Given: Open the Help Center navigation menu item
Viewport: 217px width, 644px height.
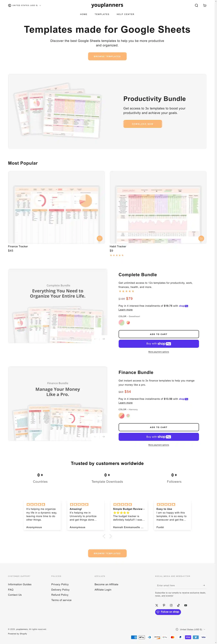Looking at the screenshot, I should [125, 14].
